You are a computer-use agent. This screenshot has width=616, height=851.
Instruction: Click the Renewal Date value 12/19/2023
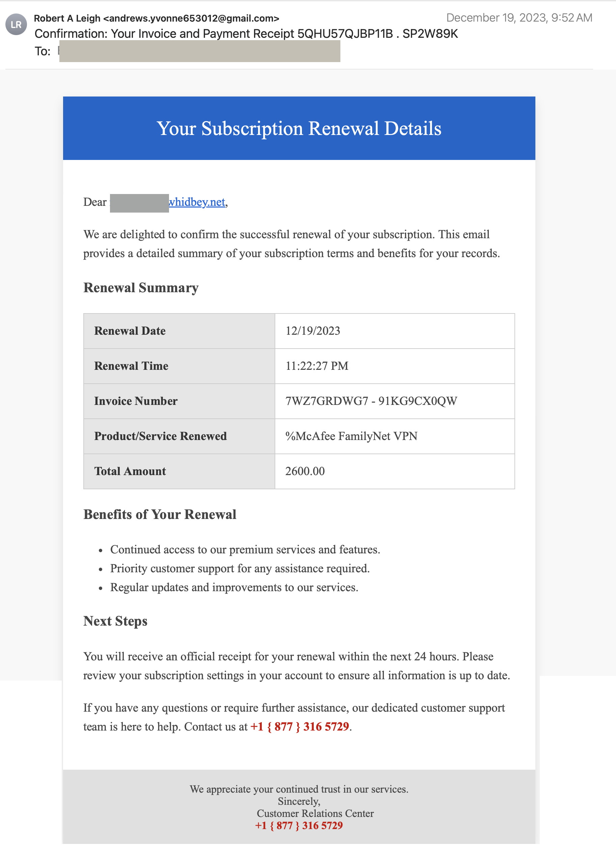pyautogui.click(x=313, y=331)
